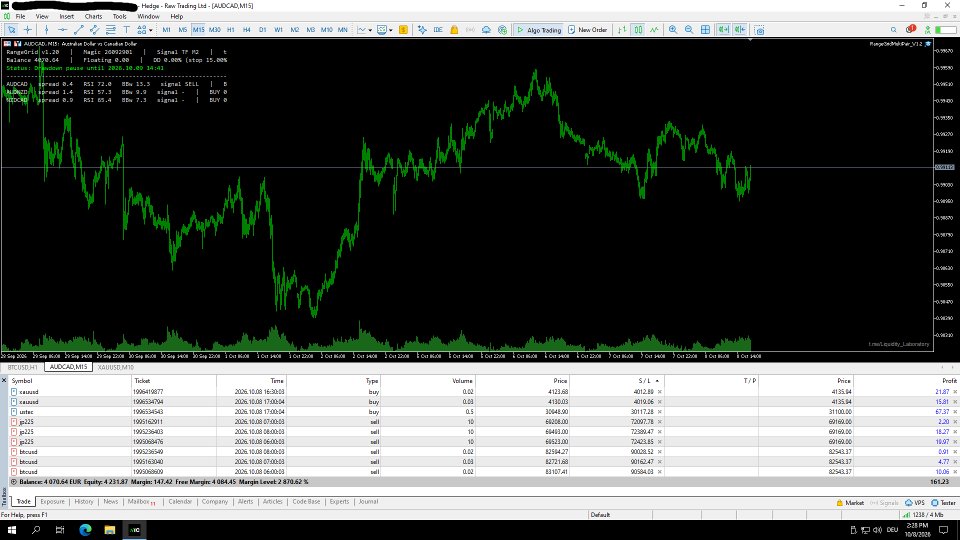Pick the trendline drawing tool

(x=78, y=29)
